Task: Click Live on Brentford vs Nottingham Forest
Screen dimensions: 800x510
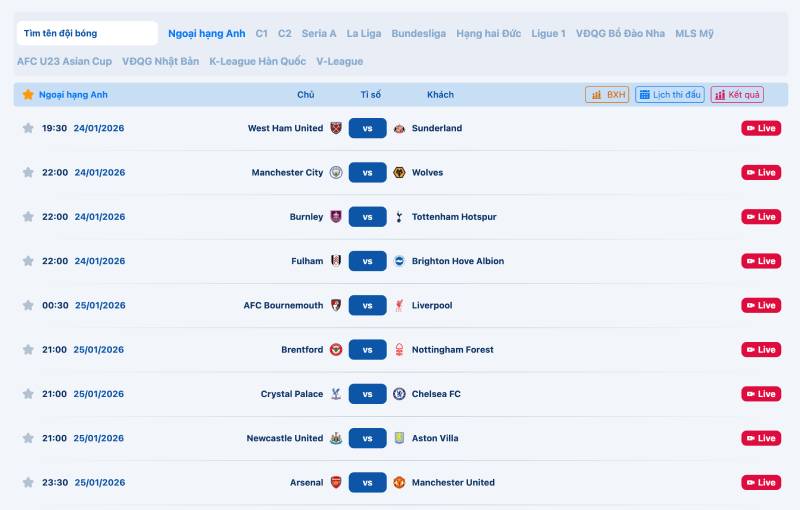Action: pyautogui.click(x=761, y=349)
